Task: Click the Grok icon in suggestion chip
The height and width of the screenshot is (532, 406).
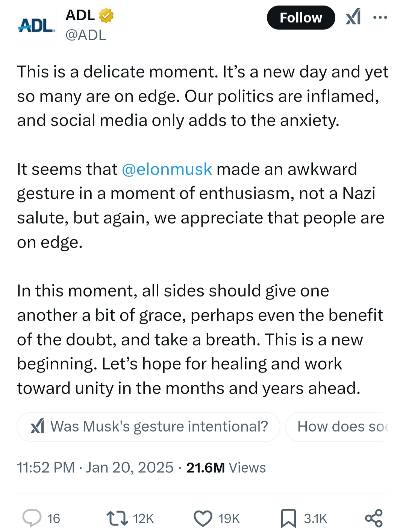Action: (38, 427)
